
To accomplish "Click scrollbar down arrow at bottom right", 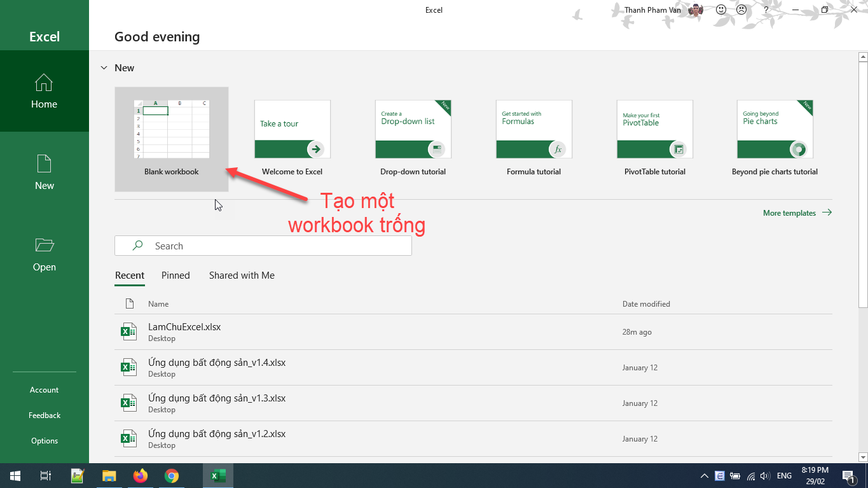I will (863, 457).
